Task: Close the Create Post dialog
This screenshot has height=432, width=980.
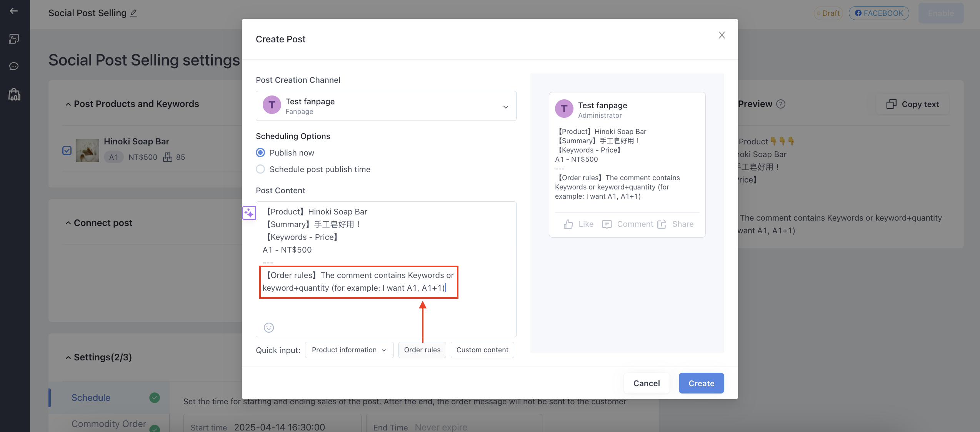Action: pos(722,35)
